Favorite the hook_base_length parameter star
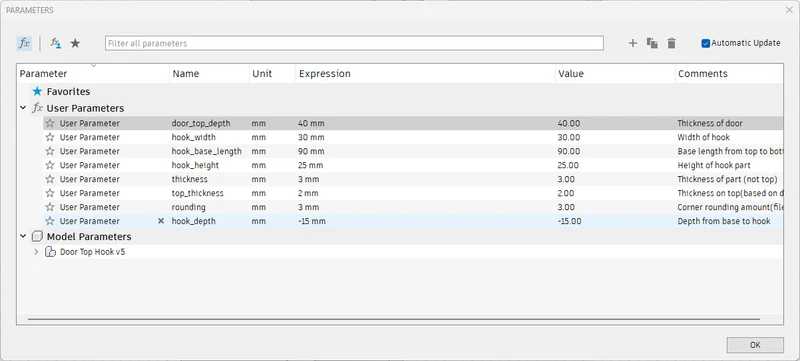This screenshot has height=361, width=800. (49, 151)
